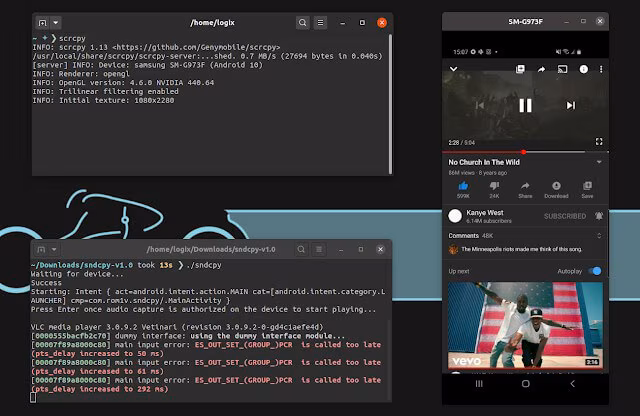
Task: Open hamburger menu in /home/logix terminal
Action: [x=320, y=23]
